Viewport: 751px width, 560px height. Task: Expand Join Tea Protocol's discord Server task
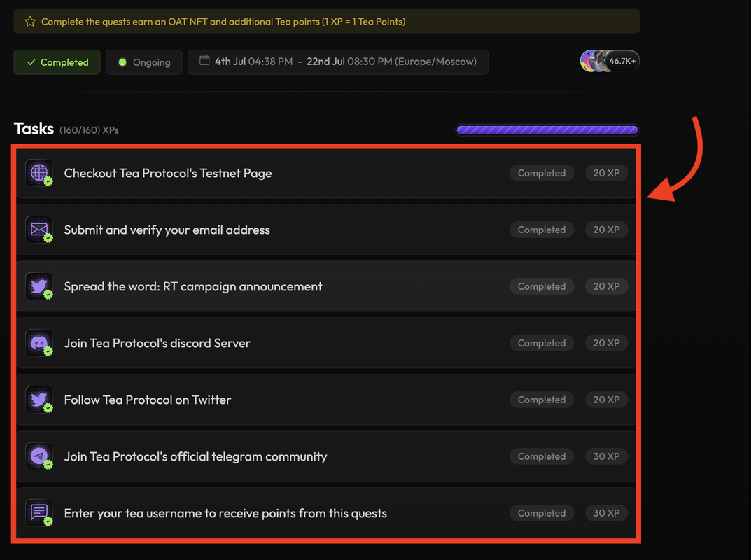click(x=326, y=343)
